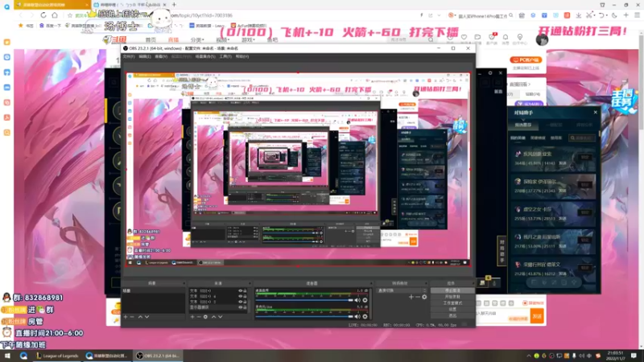Remove scene transition with the minus icon

[418, 297]
